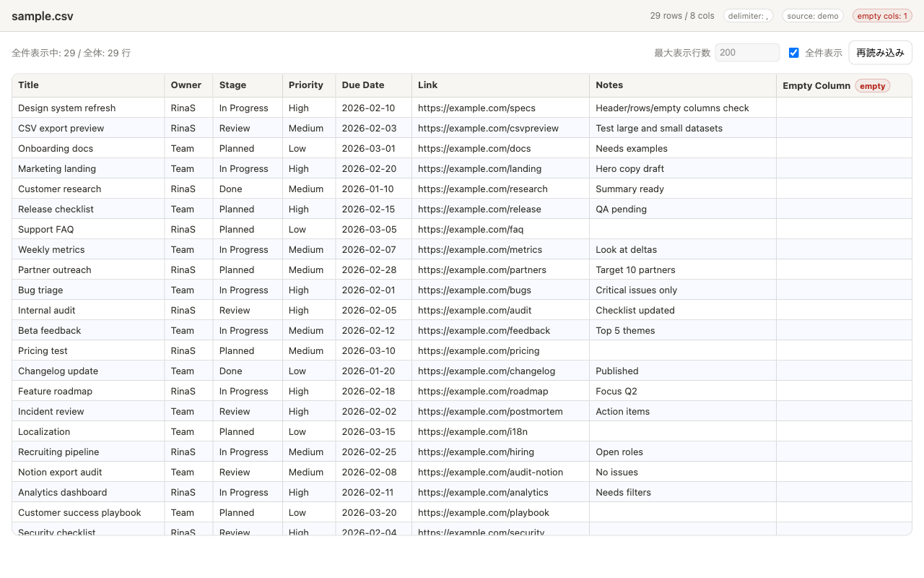Click the Stage column header
The image size is (924, 578).
(x=232, y=85)
